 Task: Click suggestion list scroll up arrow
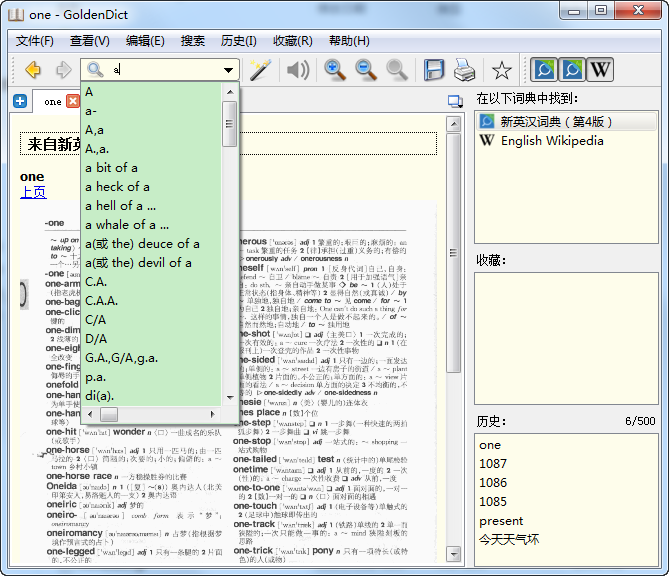pyautogui.click(x=230, y=92)
